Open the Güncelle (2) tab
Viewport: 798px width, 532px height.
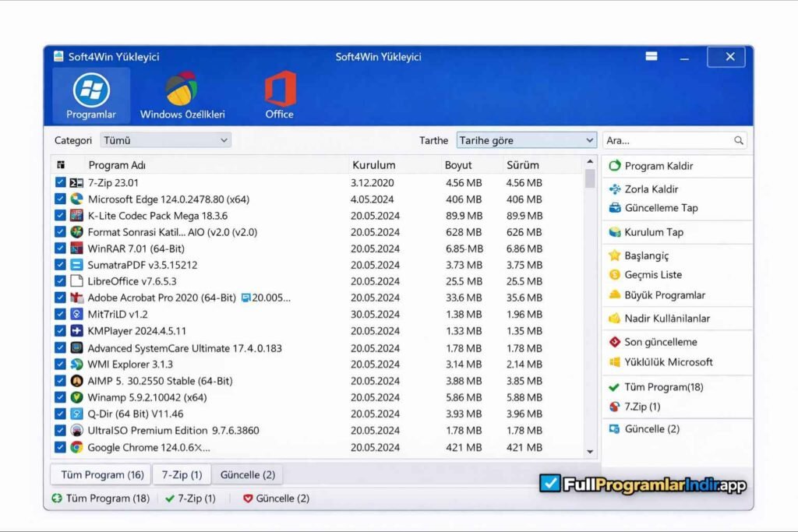(248, 474)
